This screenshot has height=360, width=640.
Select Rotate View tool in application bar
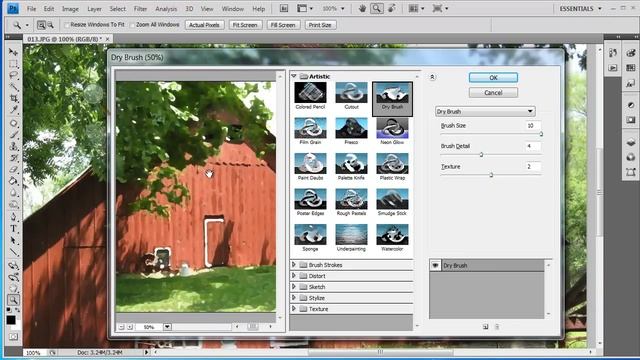pyautogui.click(x=392, y=9)
